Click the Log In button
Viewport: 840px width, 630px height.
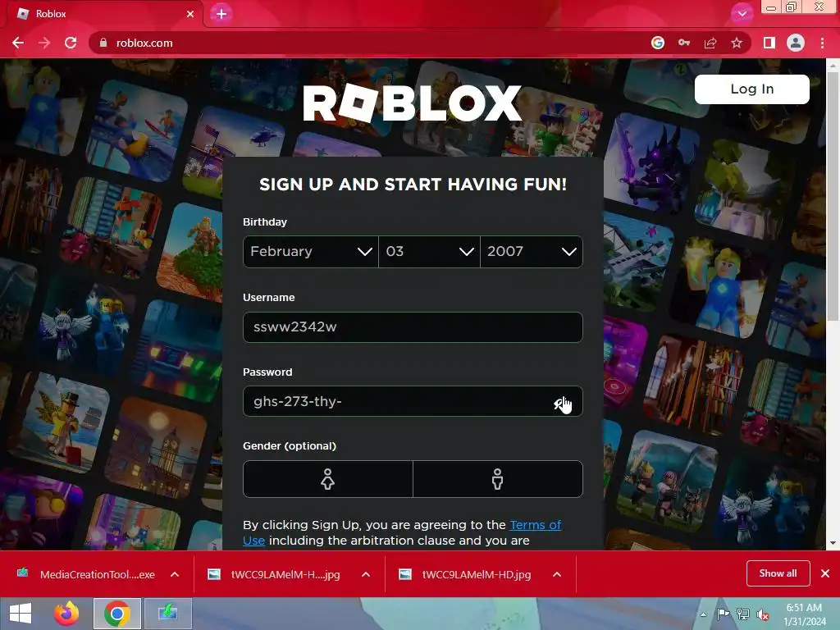[751, 89]
